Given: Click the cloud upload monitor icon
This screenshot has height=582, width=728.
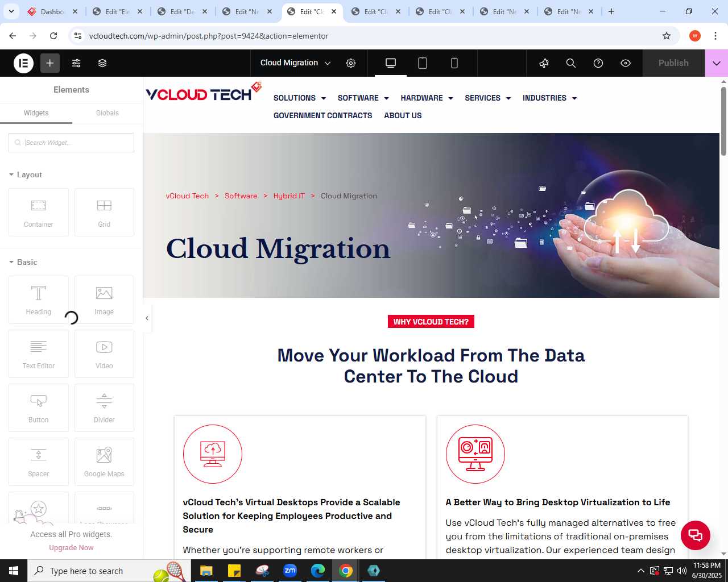Looking at the screenshot, I should [213, 454].
